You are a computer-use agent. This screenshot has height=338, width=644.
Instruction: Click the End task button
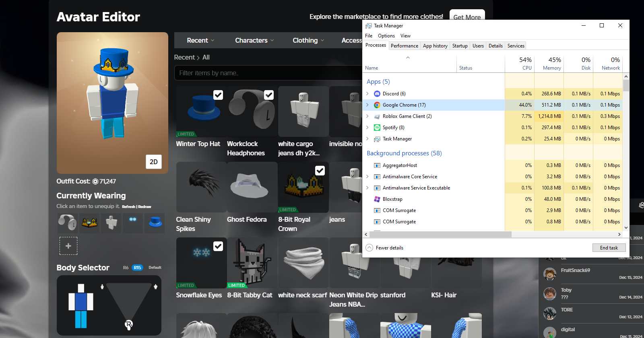click(609, 248)
